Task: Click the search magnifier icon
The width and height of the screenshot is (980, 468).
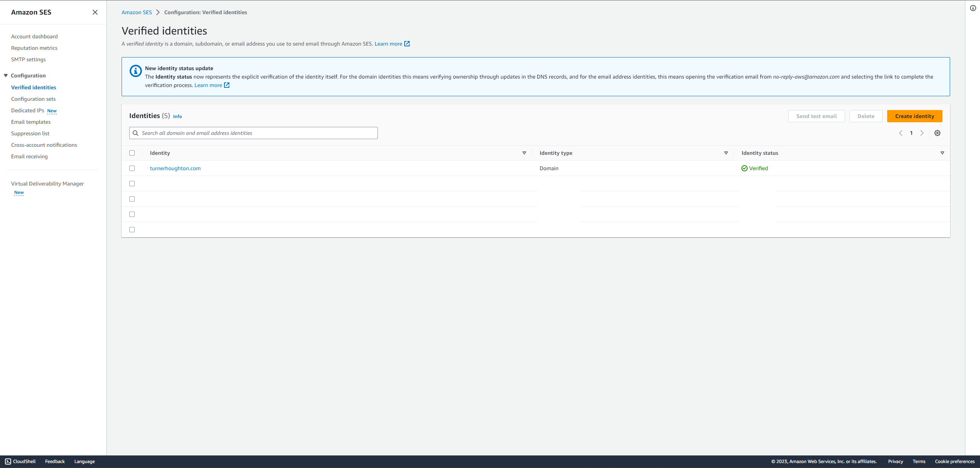Action: 135,133
